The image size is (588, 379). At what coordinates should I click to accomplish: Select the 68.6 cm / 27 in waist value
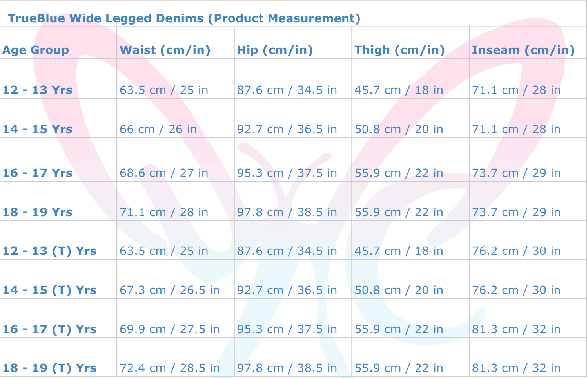[x=164, y=173]
